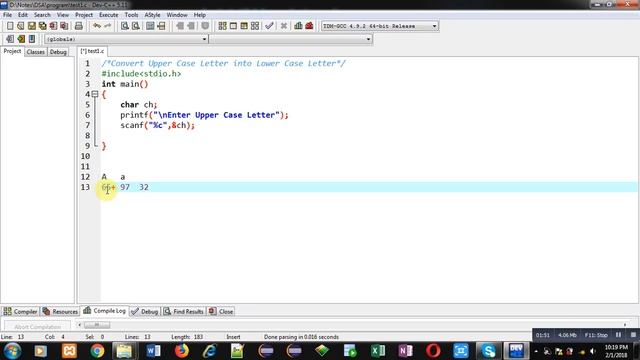The height and width of the screenshot is (360, 640).
Task: Open Profile Analysis chart icon
Action: click(x=298, y=26)
